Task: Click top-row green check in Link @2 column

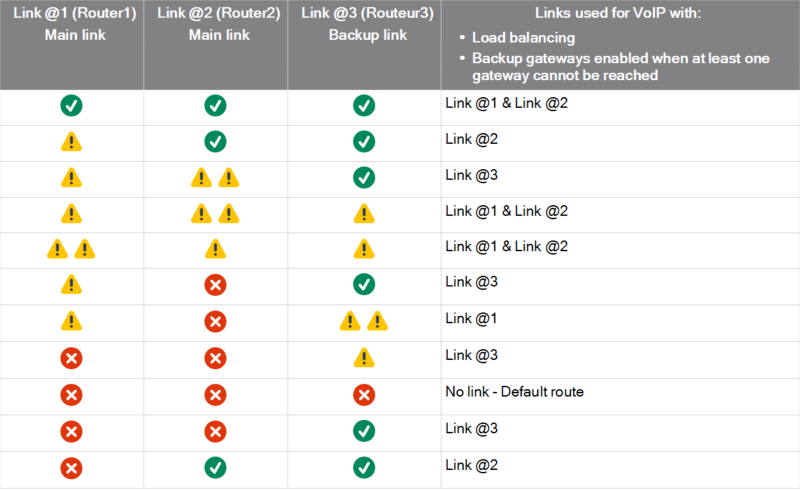Action: click(x=215, y=105)
